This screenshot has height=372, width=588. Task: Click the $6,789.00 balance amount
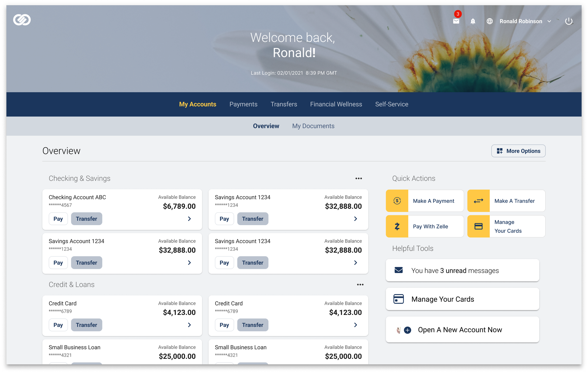[x=179, y=206]
